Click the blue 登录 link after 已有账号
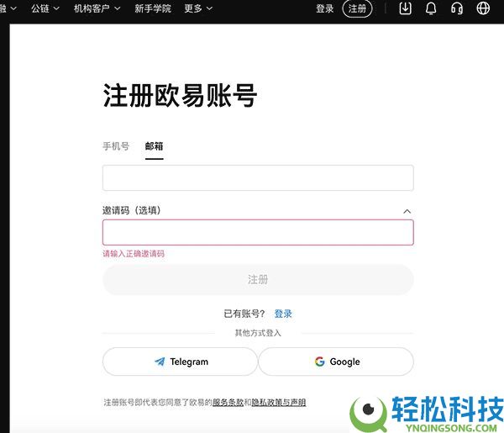Viewport: 504px width, 433px height. click(283, 314)
